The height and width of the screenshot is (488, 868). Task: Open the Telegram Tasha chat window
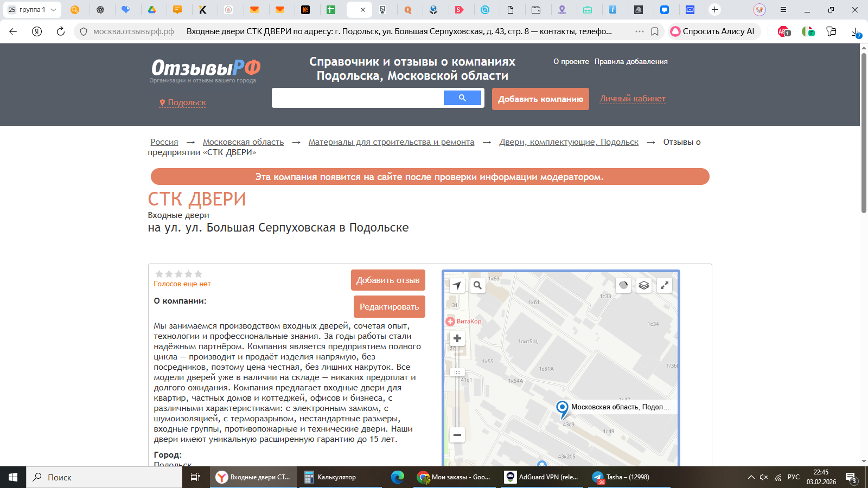[630, 477]
